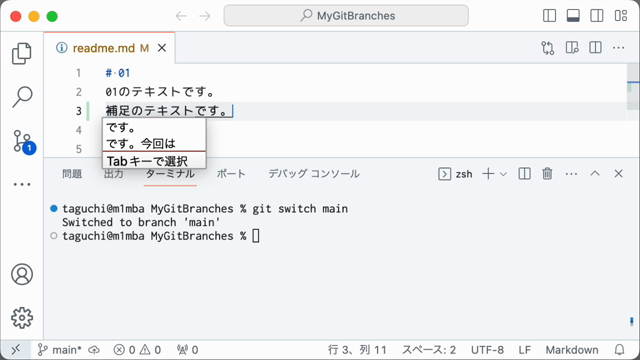Open errors and warnings count status item
The width and height of the screenshot is (640, 360).
coord(137,350)
